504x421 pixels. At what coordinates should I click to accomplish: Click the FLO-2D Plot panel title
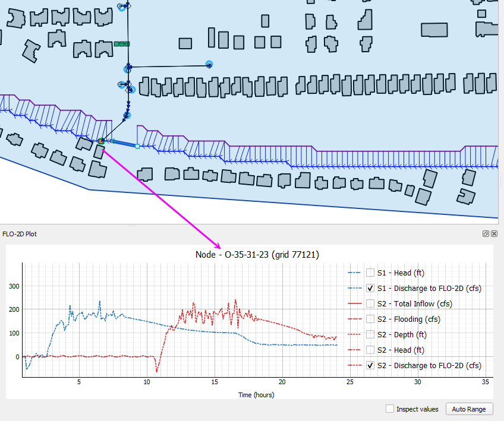pos(20,234)
